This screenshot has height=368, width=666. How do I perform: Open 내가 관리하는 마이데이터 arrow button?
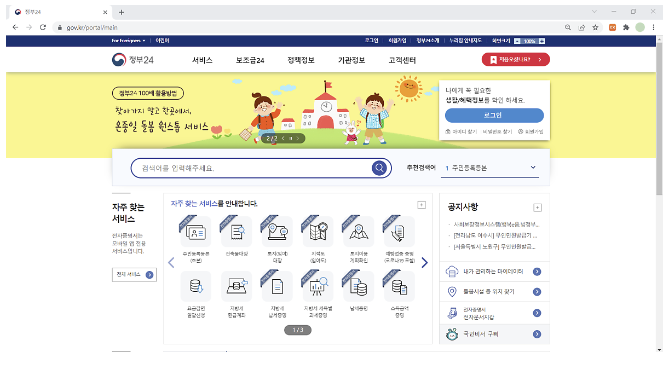point(537,272)
